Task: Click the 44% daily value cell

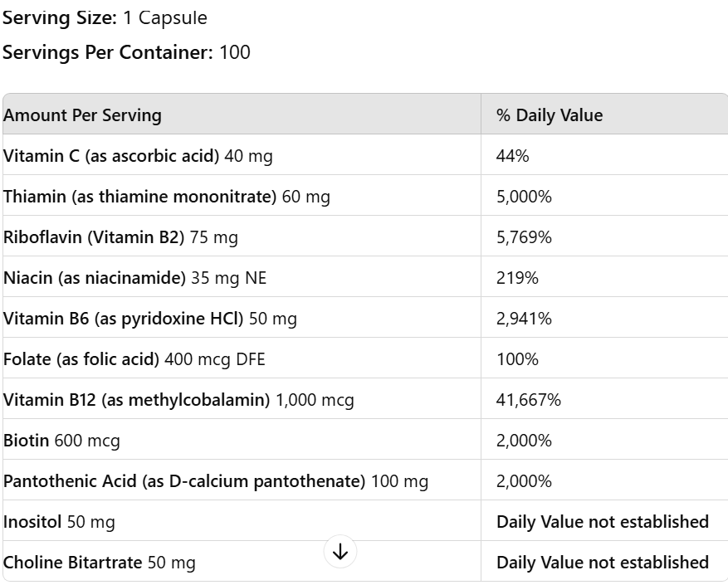Action: [x=512, y=156]
